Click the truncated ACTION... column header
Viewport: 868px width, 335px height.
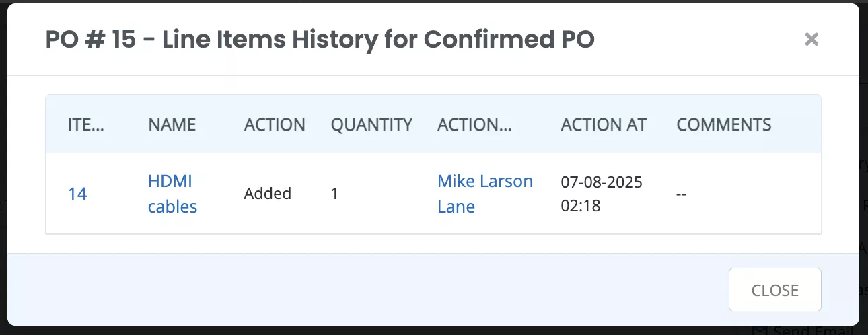(x=474, y=124)
